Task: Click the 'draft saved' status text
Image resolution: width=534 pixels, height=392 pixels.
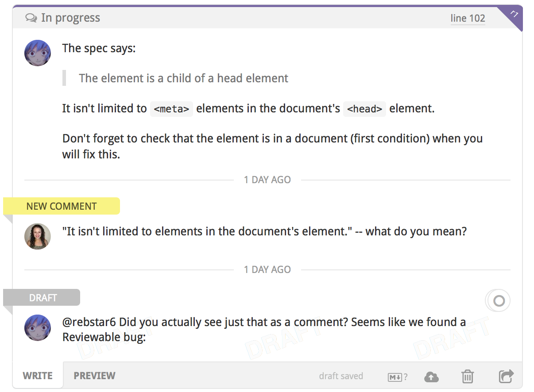Action: (x=341, y=376)
